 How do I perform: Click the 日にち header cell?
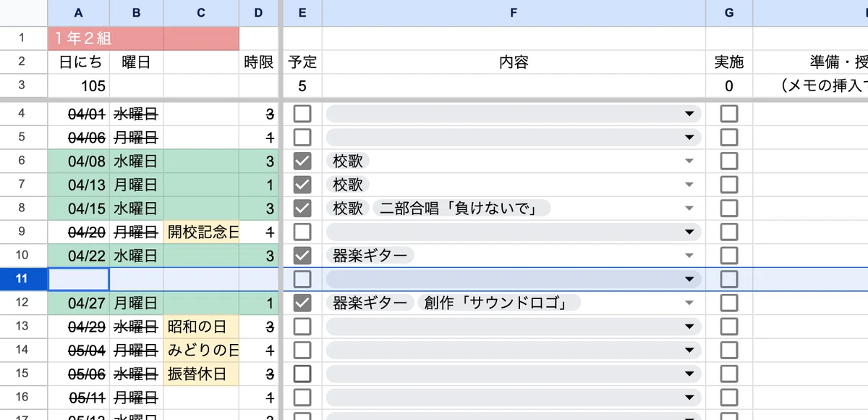click(78, 62)
